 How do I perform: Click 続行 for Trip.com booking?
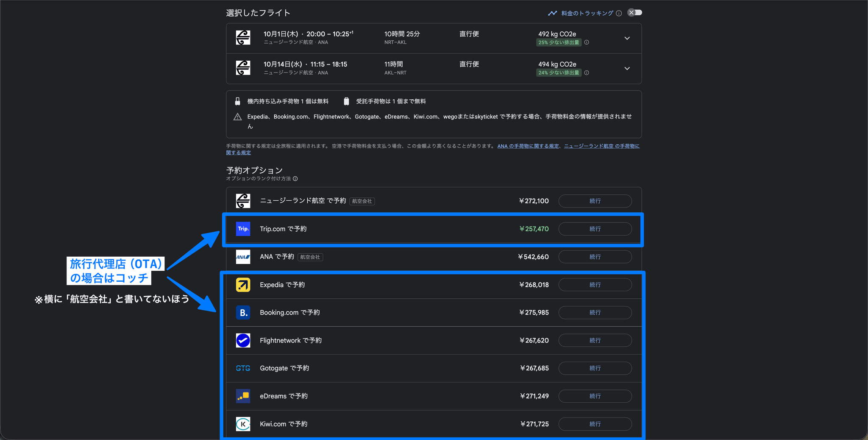[595, 229]
